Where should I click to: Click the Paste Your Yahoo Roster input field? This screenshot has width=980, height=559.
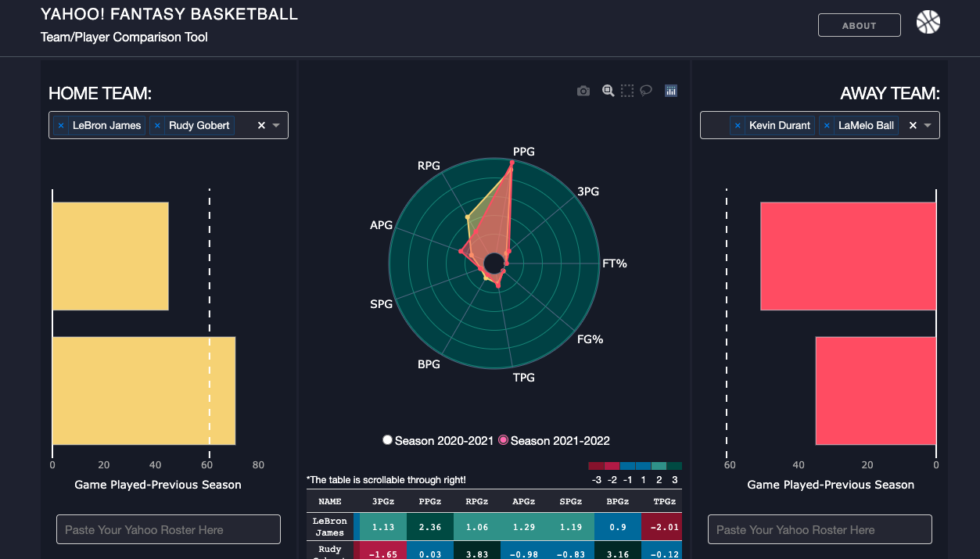click(168, 529)
